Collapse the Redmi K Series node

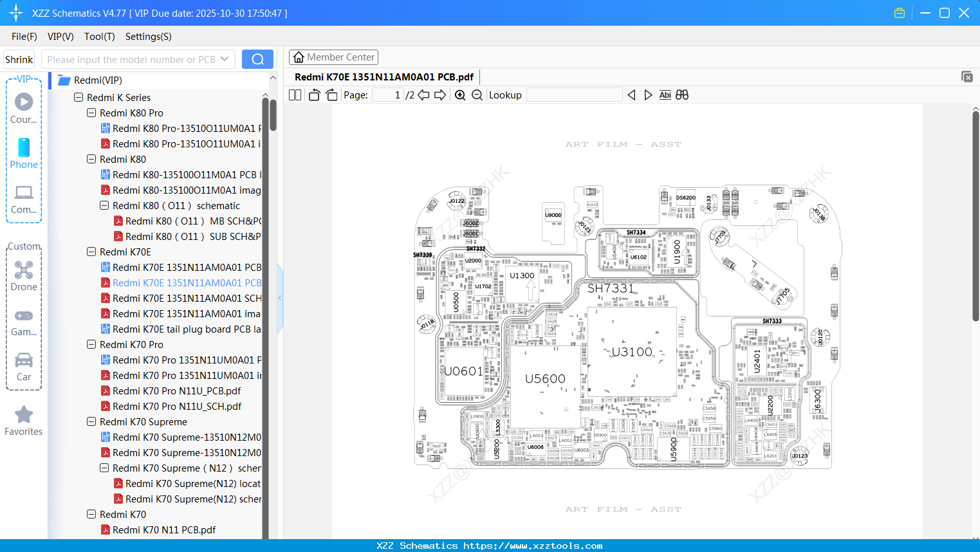tap(79, 97)
